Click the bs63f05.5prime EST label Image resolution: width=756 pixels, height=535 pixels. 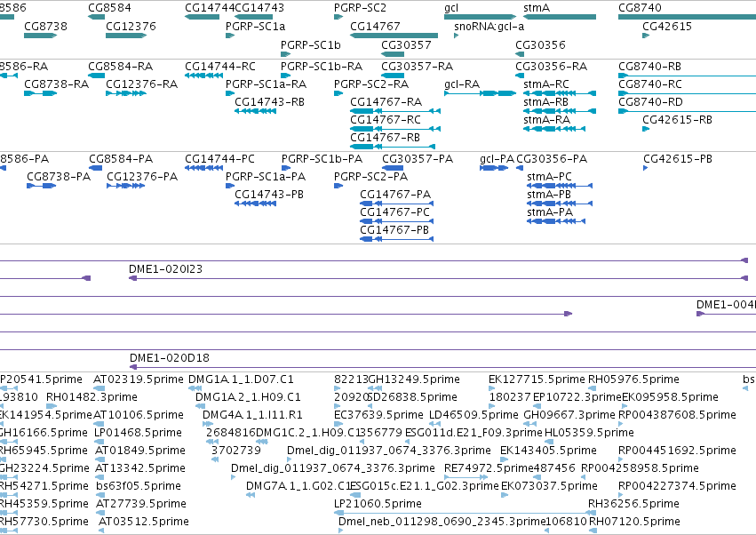point(139,487)
